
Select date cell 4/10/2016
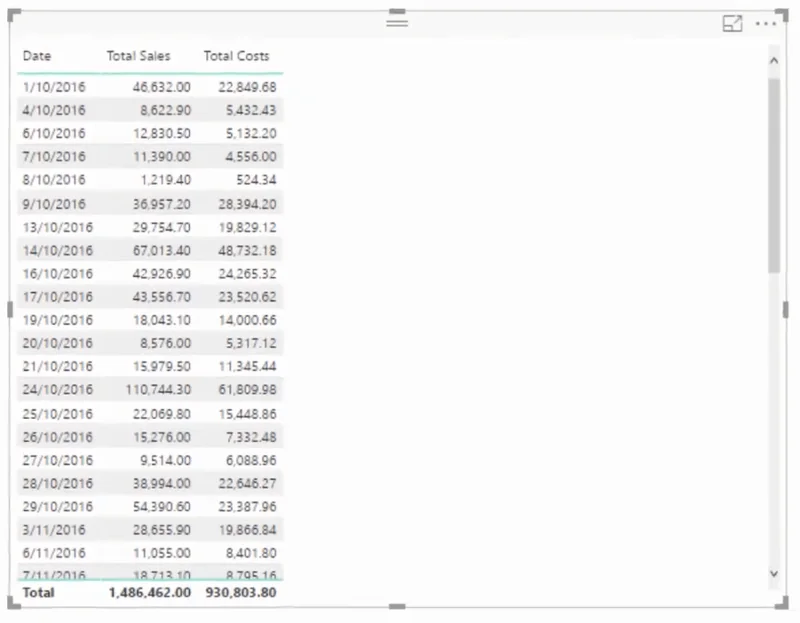(x=54, y=110)
